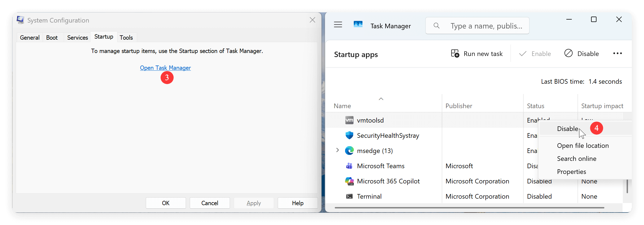This screenshot has height=225, width=644.
Task: Open the three-dot more options menu
Action: (x=617, y=54)
